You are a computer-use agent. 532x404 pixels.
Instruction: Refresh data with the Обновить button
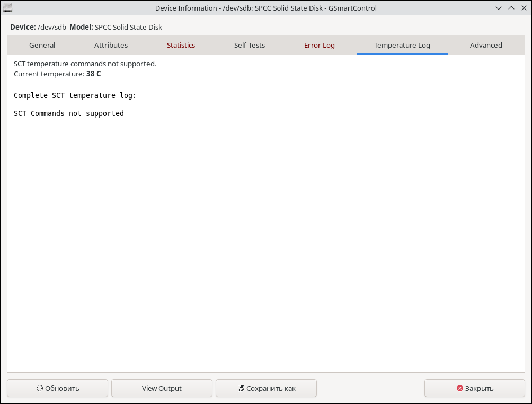pos(57,388)
